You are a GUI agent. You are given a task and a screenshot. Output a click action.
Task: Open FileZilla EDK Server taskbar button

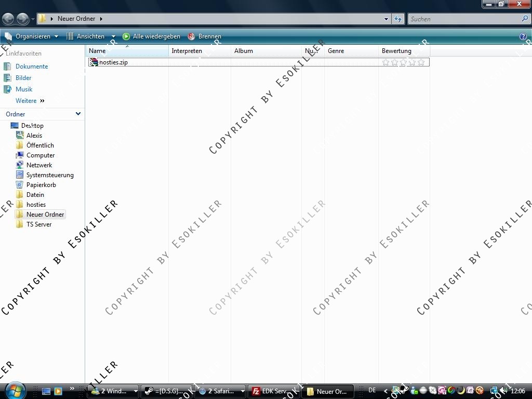[270, 391]
